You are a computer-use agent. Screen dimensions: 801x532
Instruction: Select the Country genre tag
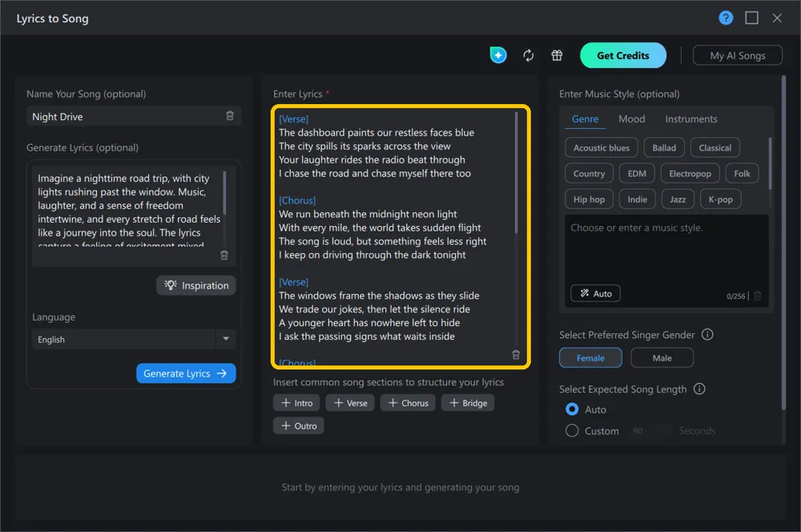pos(589,174)
